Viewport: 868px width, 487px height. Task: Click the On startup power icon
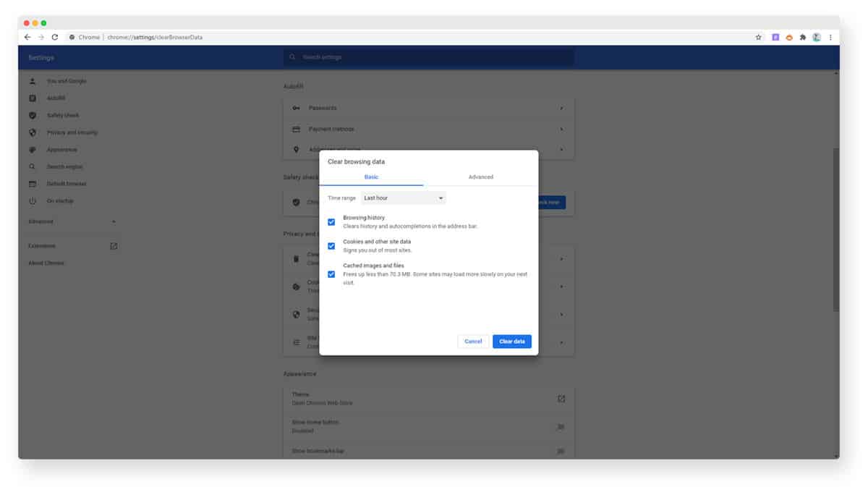point(33,200)
